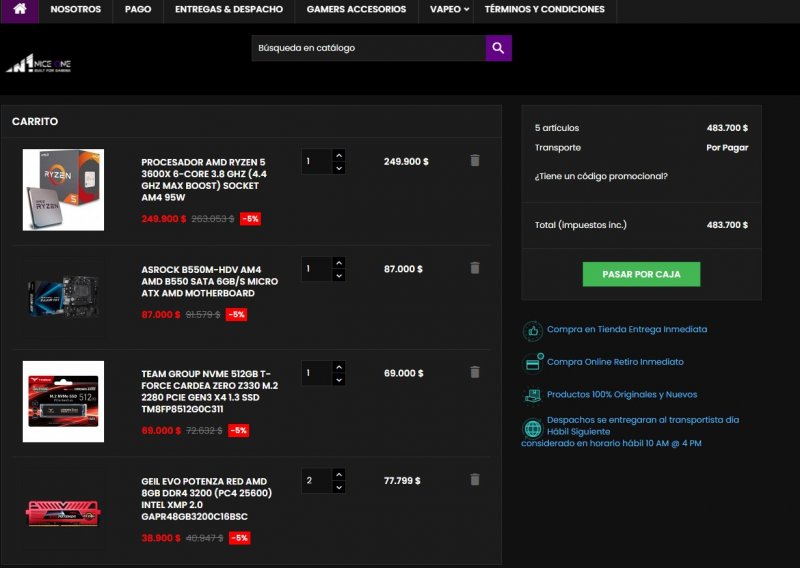Increase the Team Group SSD quantity

pos(339,367)
